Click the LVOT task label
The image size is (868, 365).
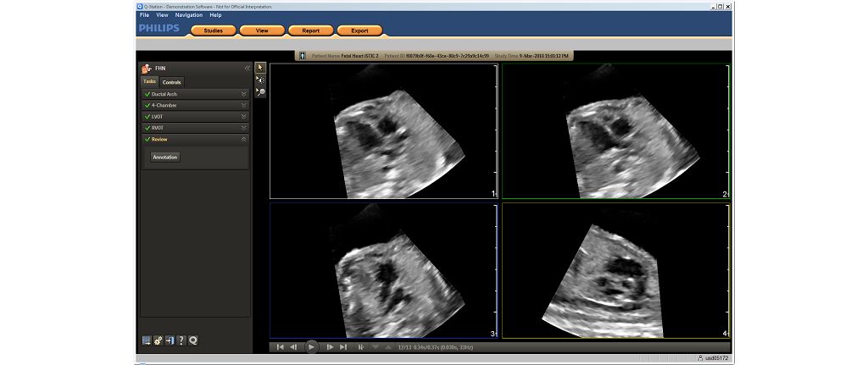point(158,117)
